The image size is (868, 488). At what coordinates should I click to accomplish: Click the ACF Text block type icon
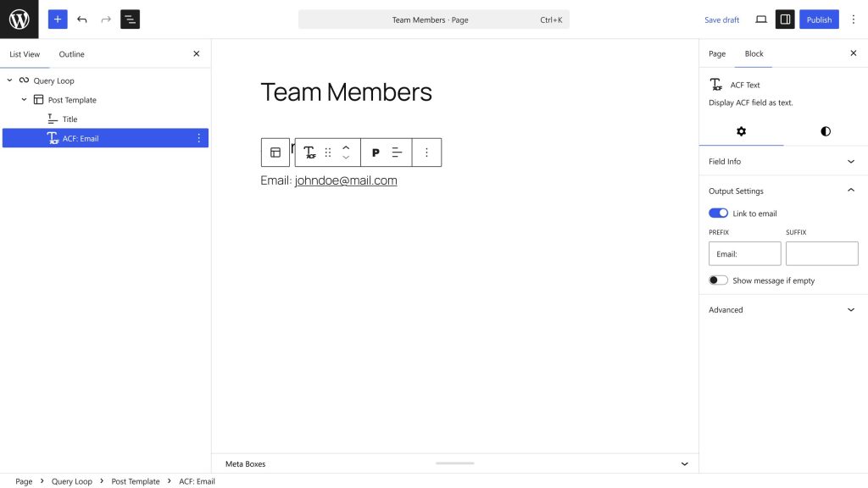309,152
